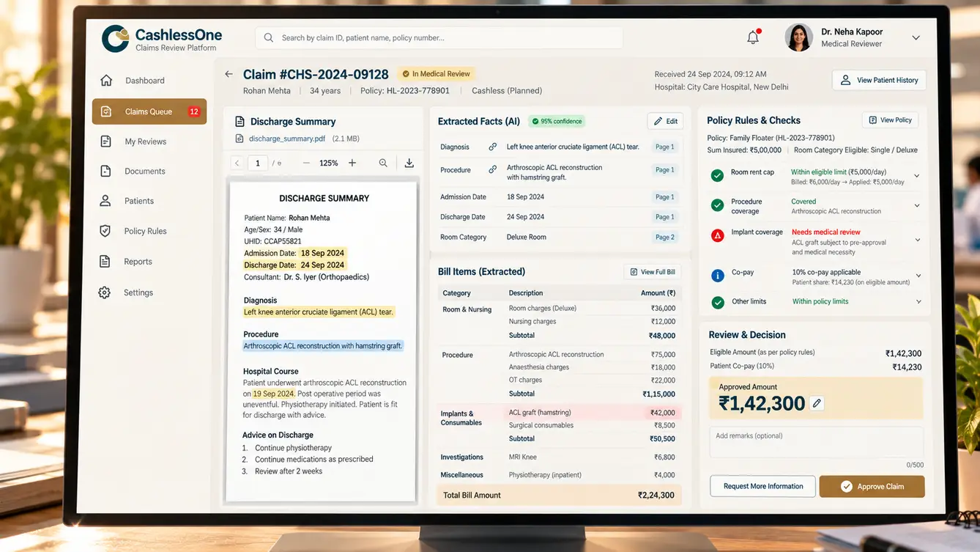Screen dimensions: 980x552
Task: Click the Procedure coverage green check icon
Action: pyautogui.click(x=718, y=205)
